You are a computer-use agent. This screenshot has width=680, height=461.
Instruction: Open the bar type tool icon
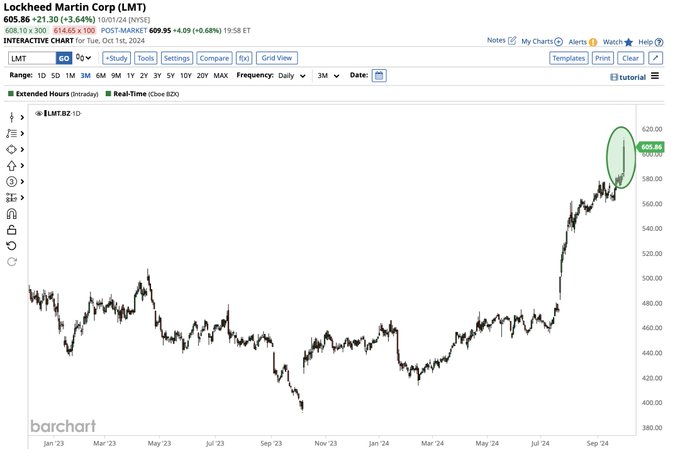coord(12,118)
